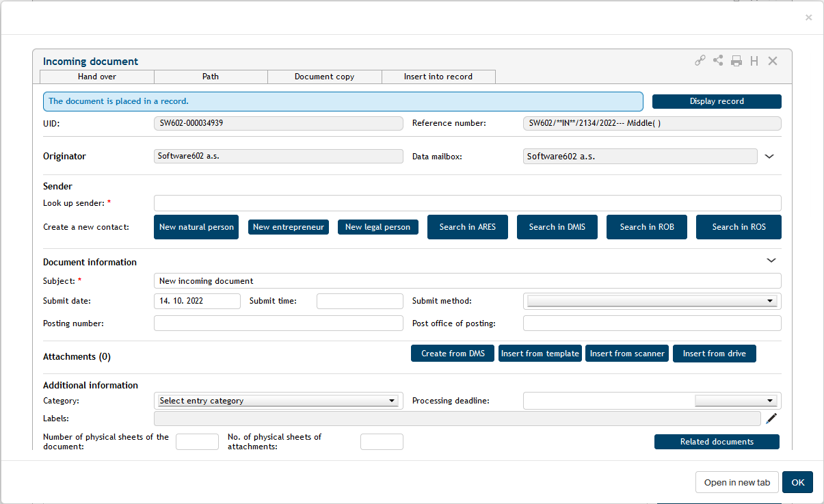Create a New natural person contact
824x504 pixels.
(196, 227)
